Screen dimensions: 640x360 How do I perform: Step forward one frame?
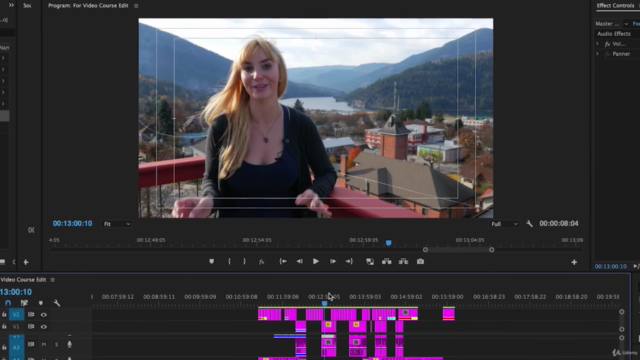pyautogui.click(x=333, y=262)
